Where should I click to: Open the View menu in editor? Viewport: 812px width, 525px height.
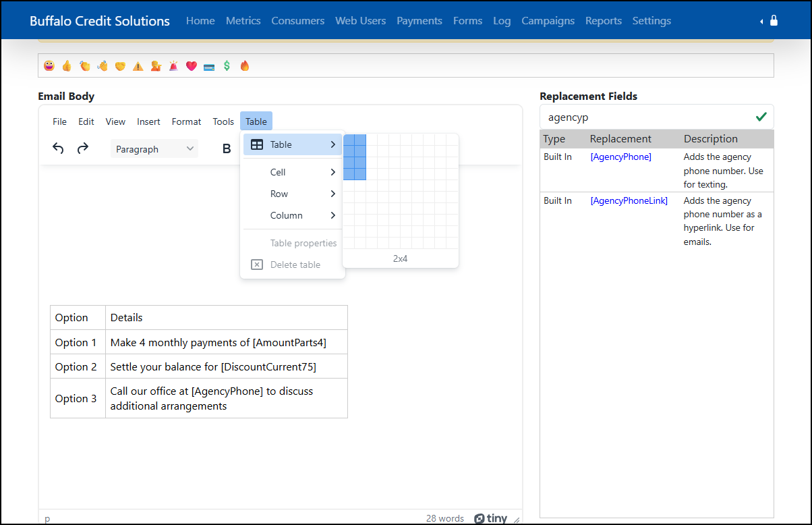click(115, 121)
